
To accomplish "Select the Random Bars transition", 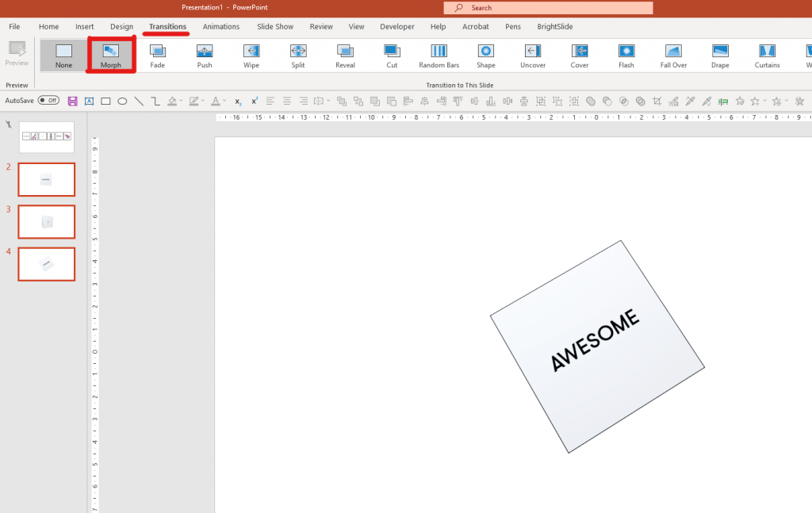I will (x=439, y=56).
